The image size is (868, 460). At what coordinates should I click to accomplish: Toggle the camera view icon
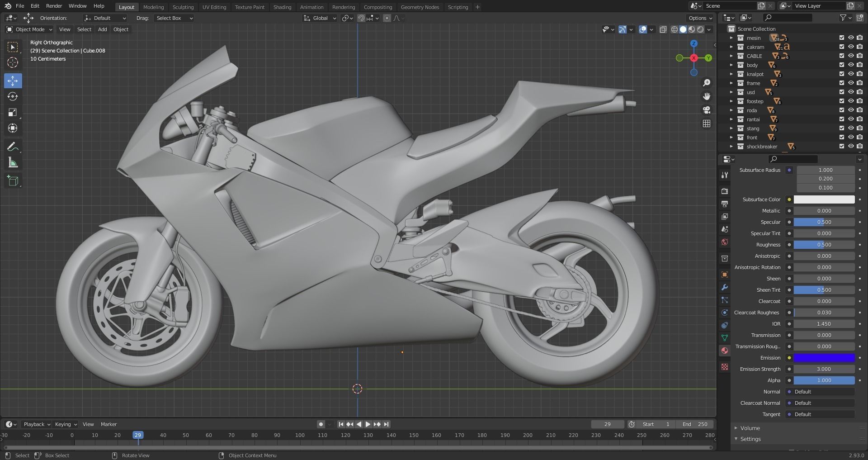point(707,110)
